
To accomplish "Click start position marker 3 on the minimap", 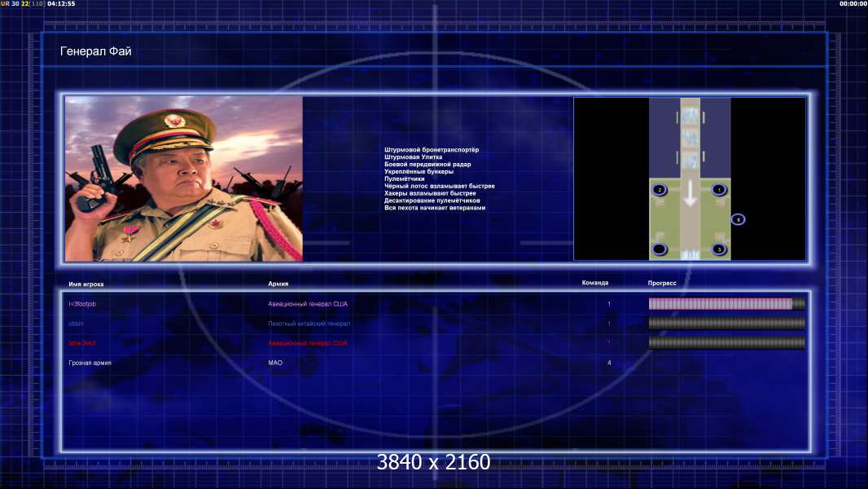I will 718,249.
